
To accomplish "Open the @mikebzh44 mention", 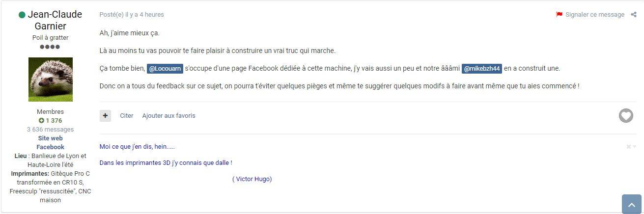I will (482, 69).
